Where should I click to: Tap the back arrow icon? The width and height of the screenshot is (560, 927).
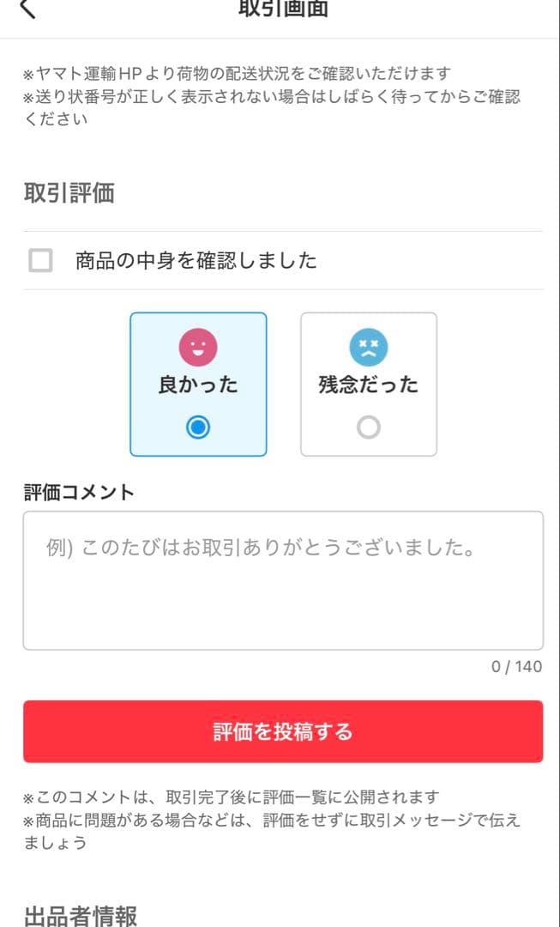click(x=27, y=9)
